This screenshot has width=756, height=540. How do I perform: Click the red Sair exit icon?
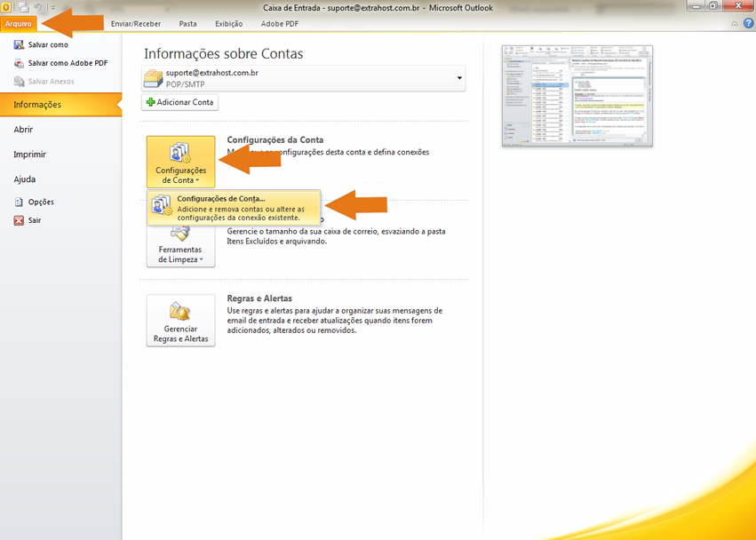click(19, 220)
